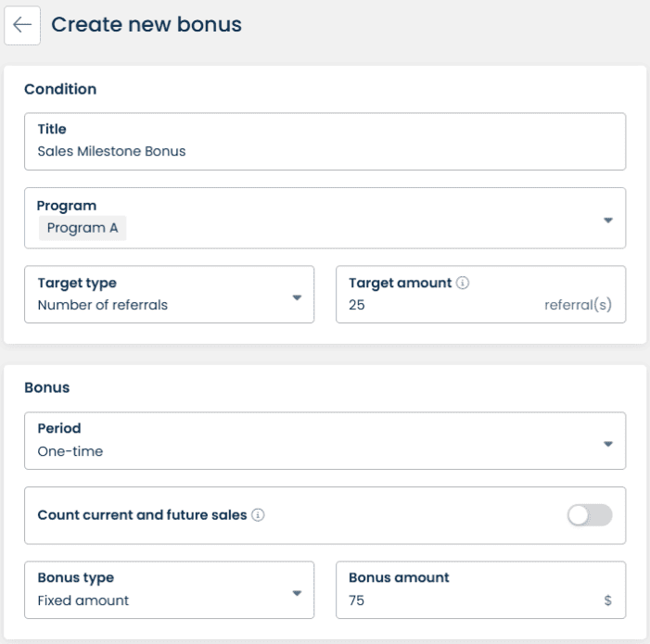650x644 pixels.
Task: Focus the Bonus amount field with 75
Action: pyautogui.click(x=464, y=600)
